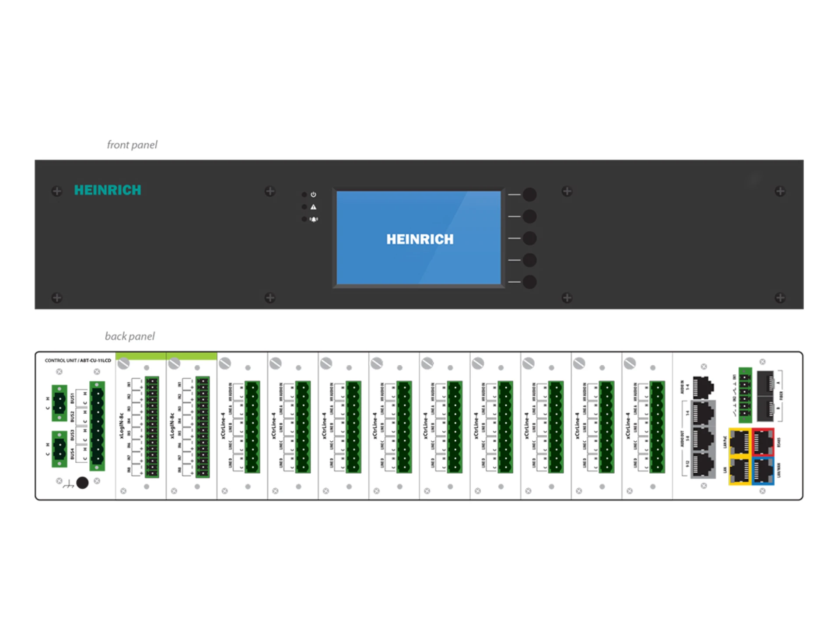Click the alarm bell indicator icon
The width and height of the screenshot is (840, 635).
pyautogui.click(x=314, y=219)
